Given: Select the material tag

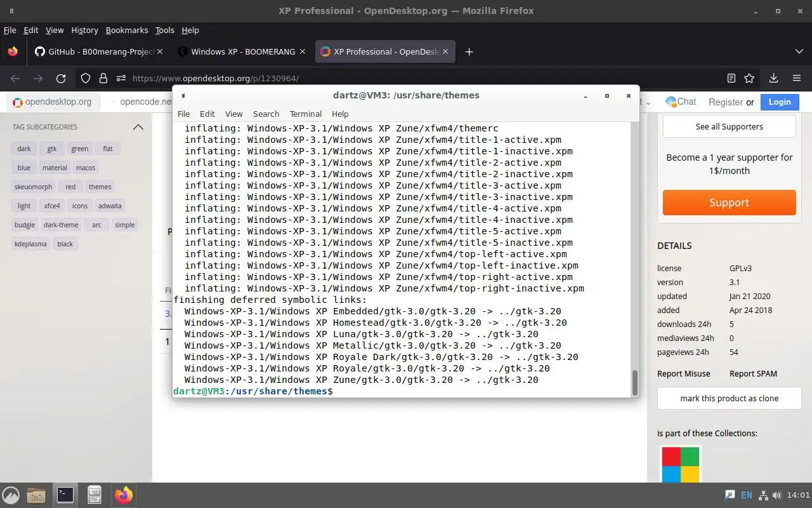Looking at the screenshot, I should (55, 168).
